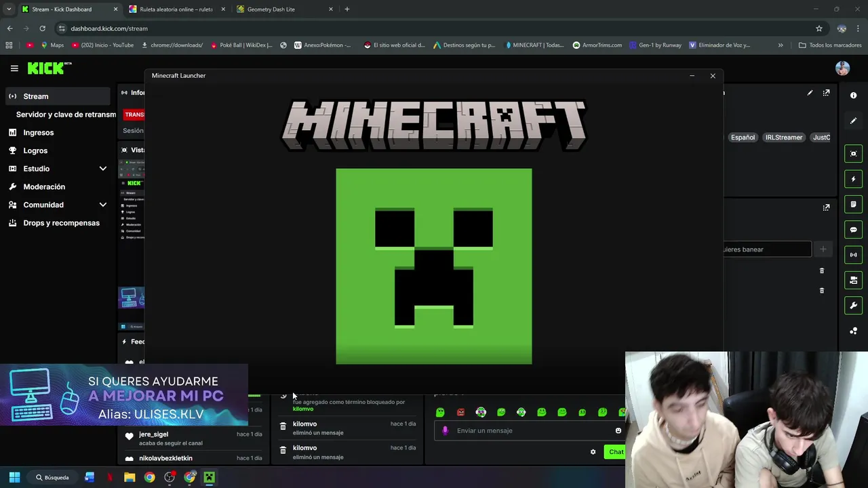
Task: Open the chrome://downloads/ bookmark
Action: click(172, 45)
